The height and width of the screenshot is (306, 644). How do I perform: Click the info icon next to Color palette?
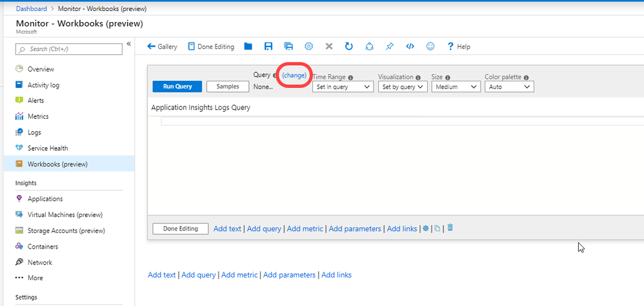[526, 77]
